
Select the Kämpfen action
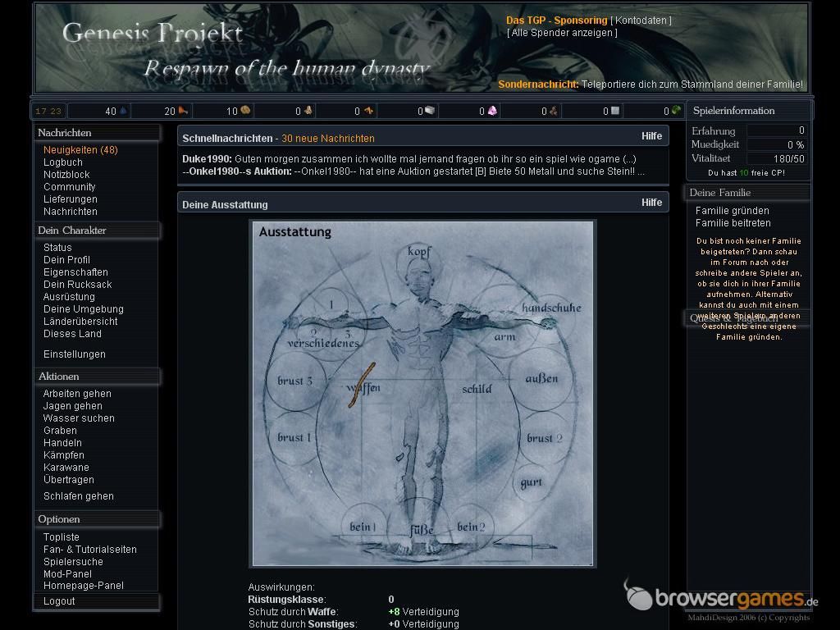click(x=64, y=455)
